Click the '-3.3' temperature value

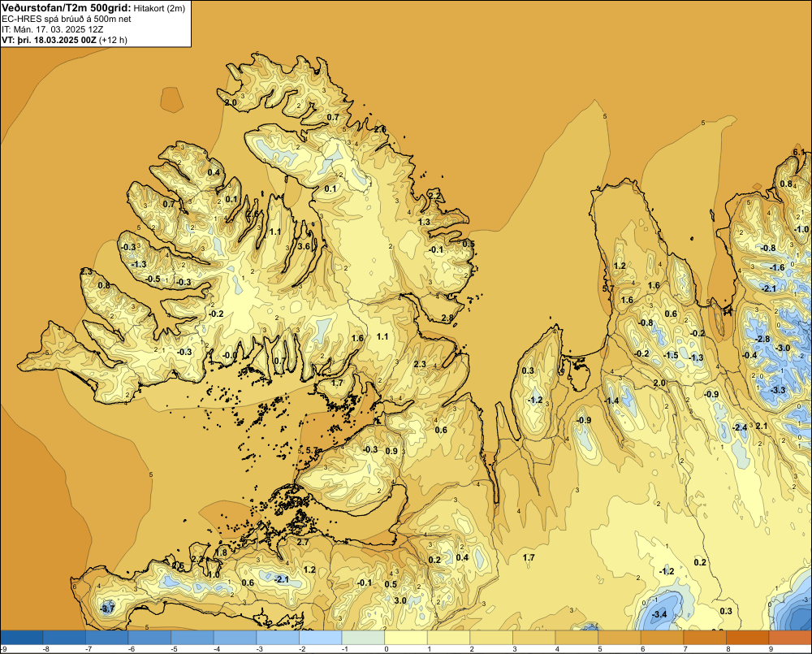coord(778,390)
